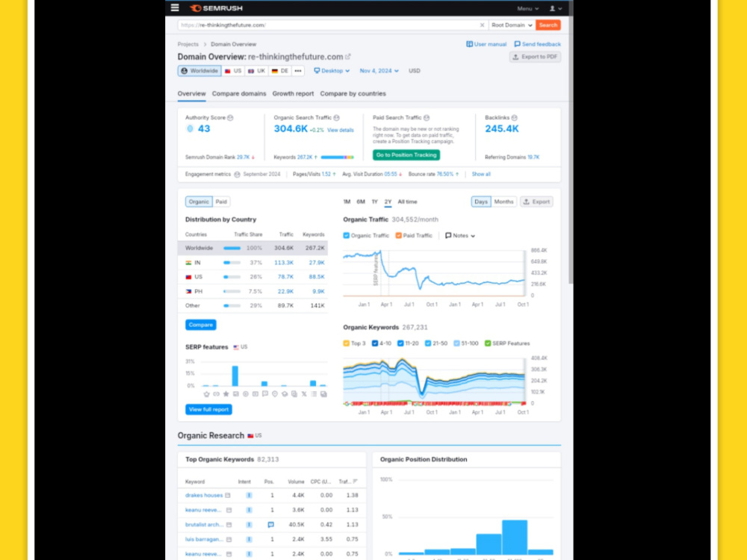Toggle SERP Features checkbox

488,343
